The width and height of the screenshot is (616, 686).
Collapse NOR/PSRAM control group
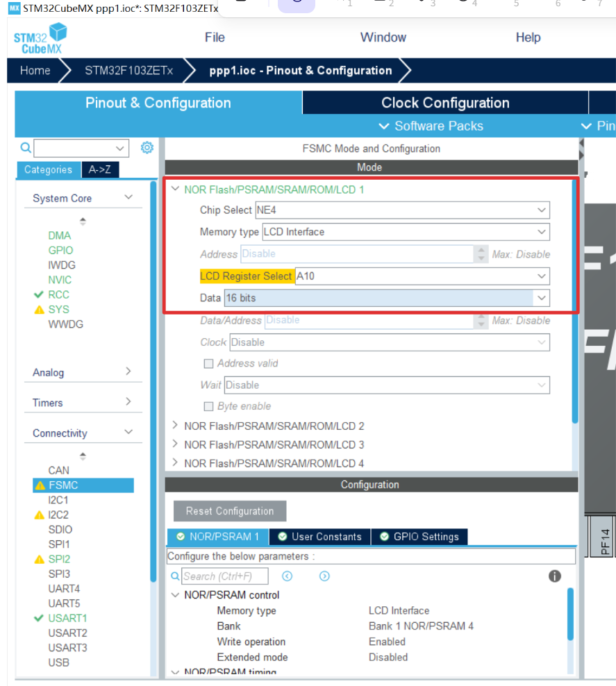click(x=176, y=595)
